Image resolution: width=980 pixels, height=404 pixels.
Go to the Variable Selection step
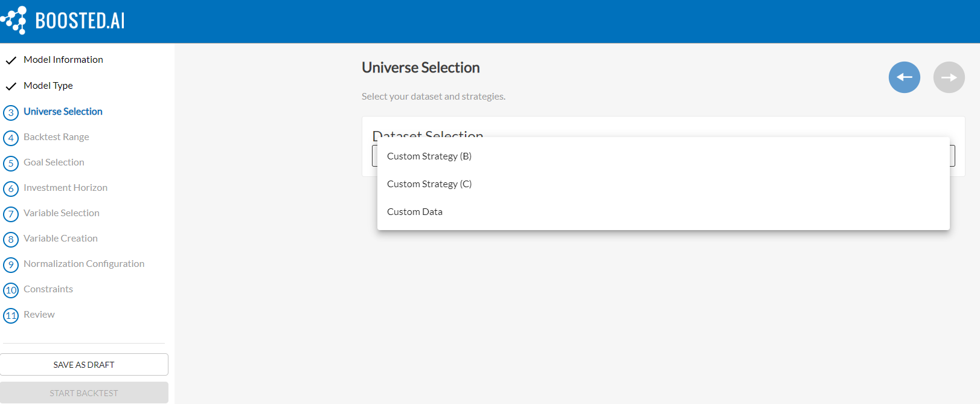pos(62,213)
